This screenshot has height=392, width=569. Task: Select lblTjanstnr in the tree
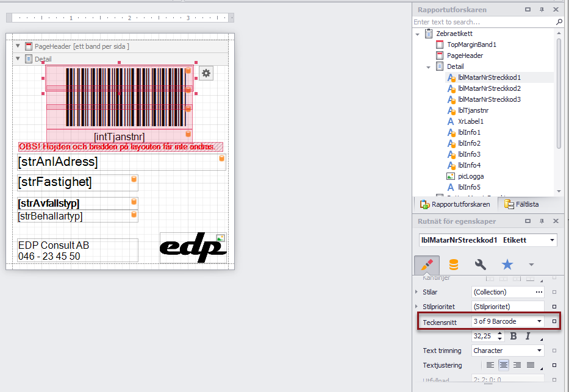click(473, 110)
